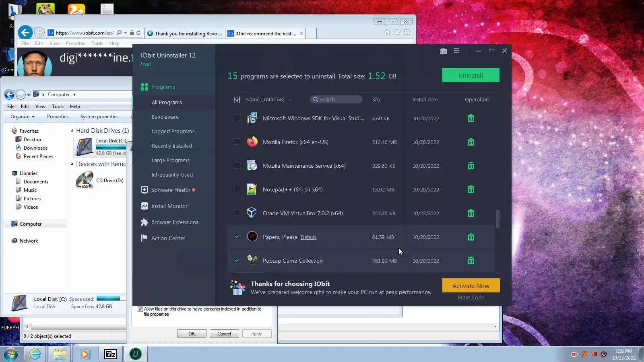644x362 pixels.
Task: Uninstall Mozilla Maintenance Service with its trash icon
Action: [471, 166]
